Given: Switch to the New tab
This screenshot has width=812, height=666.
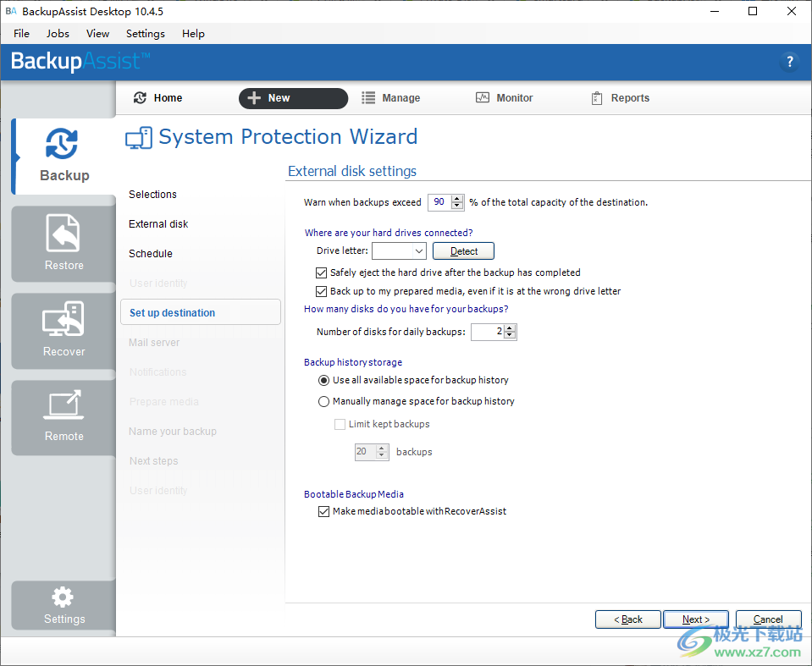Looking at the screenshot, I should tap(293, 98).
